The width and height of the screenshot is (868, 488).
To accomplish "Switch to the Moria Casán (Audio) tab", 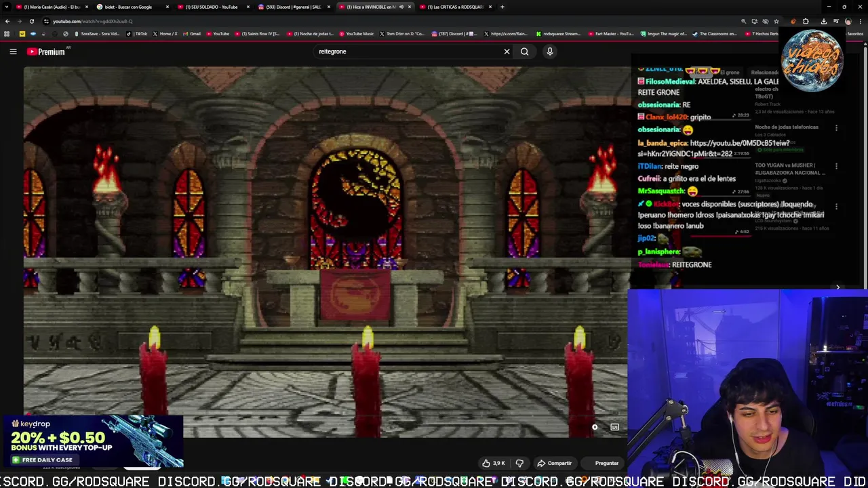I will [x=52, y=7].
